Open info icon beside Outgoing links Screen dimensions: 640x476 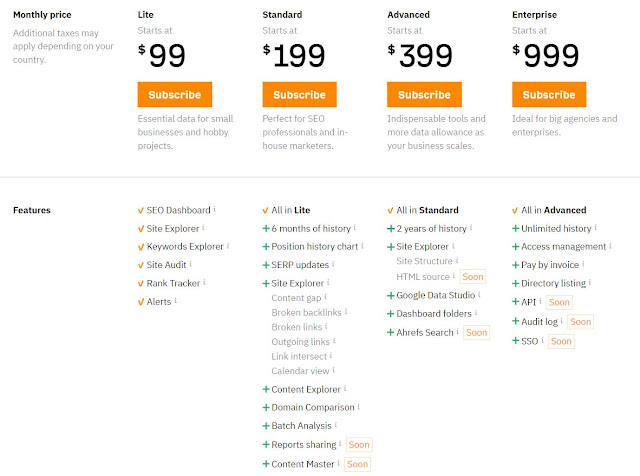click(334, 340)
